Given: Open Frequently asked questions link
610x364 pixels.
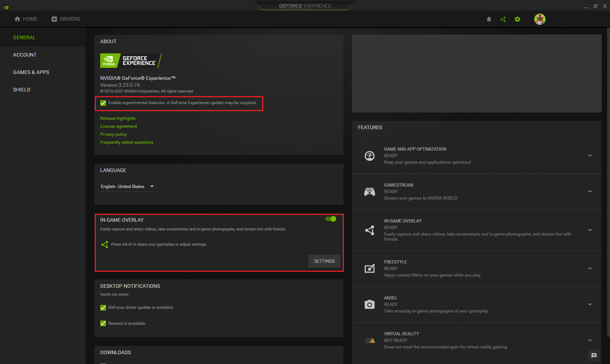Looking at the screenshot, I should coord(127,142).
